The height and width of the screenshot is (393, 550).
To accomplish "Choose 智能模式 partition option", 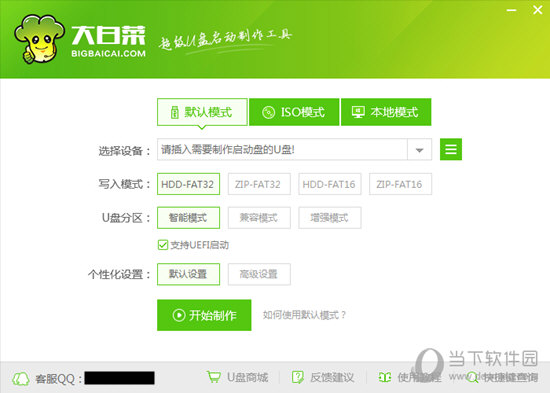I will (188, 218).
